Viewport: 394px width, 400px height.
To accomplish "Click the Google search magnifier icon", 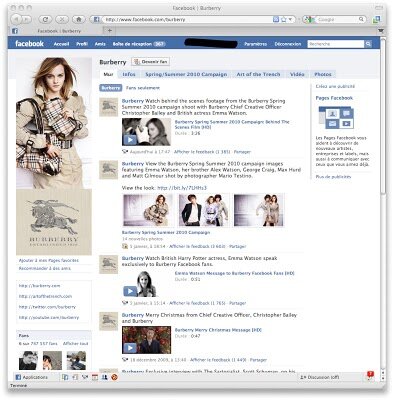I will tap(361, 19).
